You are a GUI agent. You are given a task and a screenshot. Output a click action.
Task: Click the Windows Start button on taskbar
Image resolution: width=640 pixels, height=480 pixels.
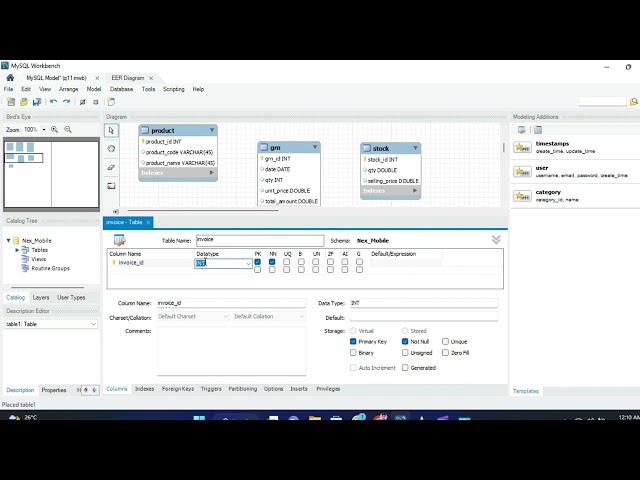tap(199, 418)
